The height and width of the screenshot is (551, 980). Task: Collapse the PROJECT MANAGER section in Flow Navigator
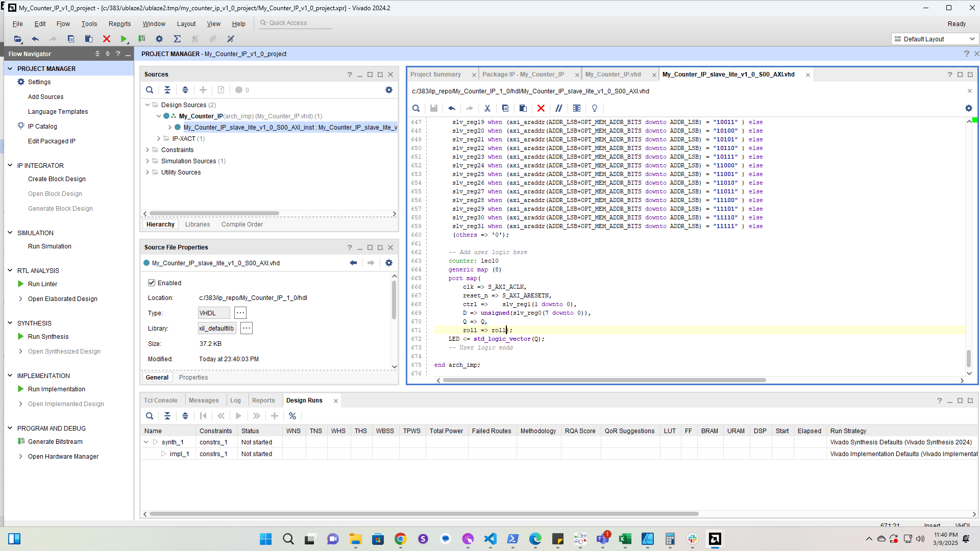(10, 68)
